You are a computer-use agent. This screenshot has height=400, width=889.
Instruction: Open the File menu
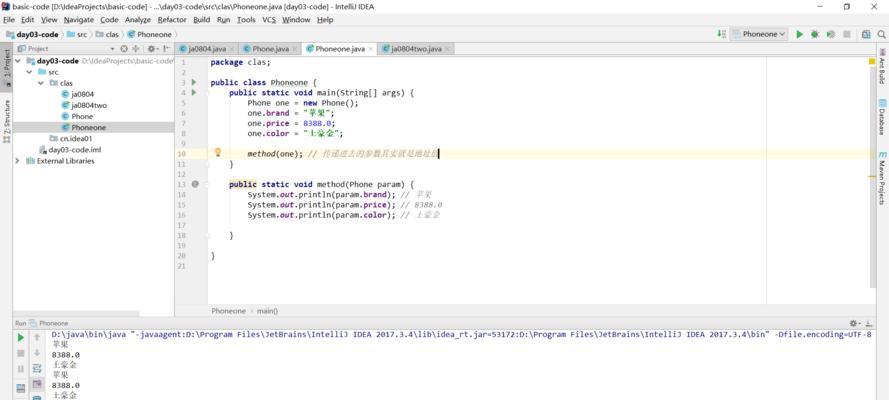pos(8,20)
